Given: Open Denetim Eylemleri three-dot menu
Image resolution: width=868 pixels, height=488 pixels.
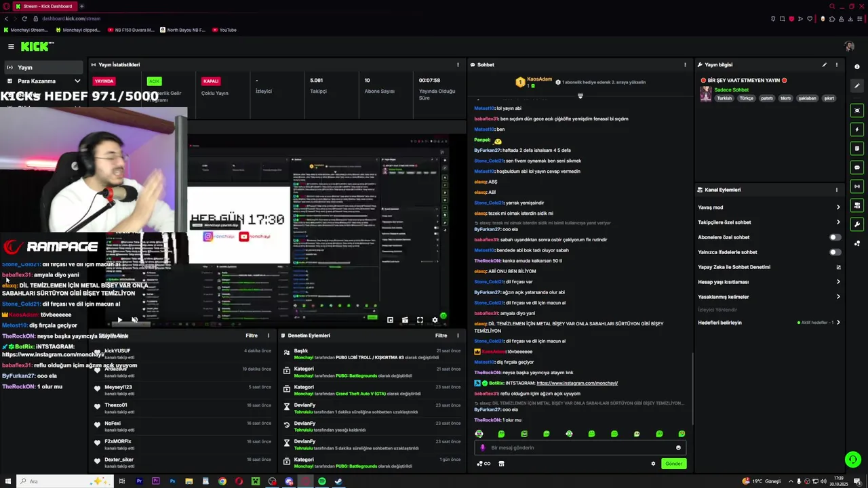Looking at the screenshot, I should (458, 335).
